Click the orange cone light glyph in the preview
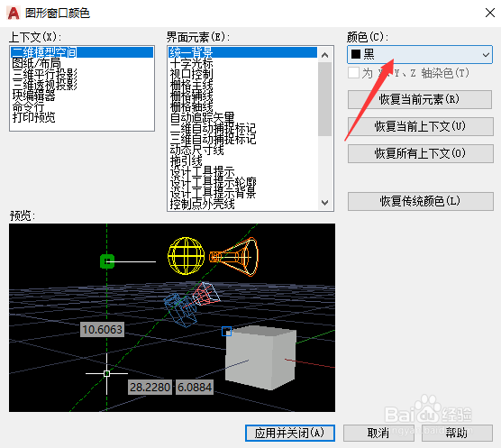 (234, 256)
